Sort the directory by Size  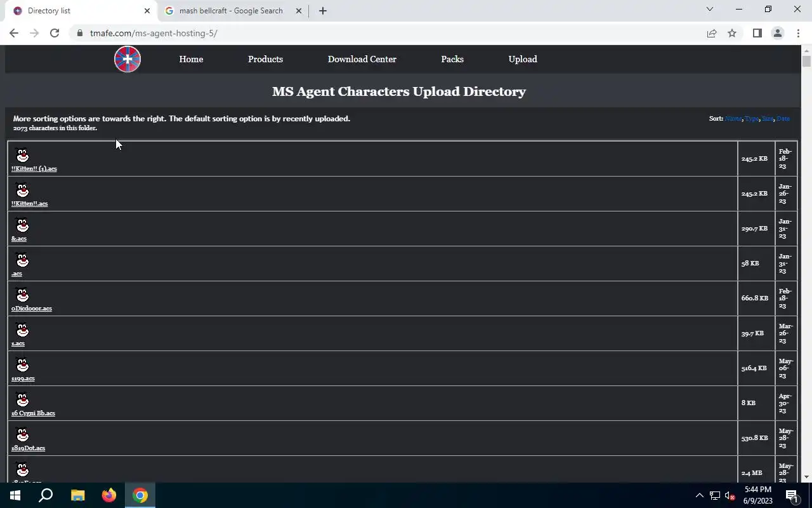click(x=768, y=119)
